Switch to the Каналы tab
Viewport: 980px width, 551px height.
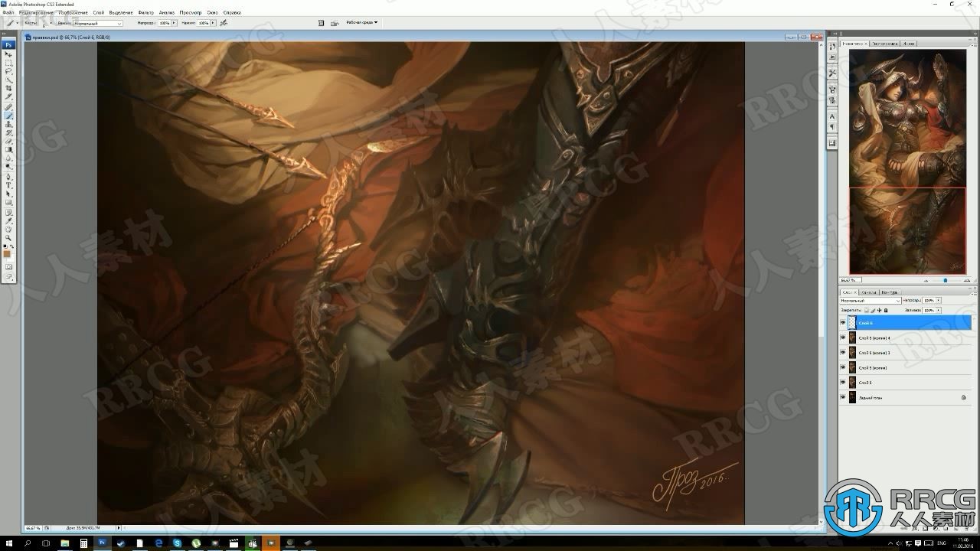tap(869, 292)
